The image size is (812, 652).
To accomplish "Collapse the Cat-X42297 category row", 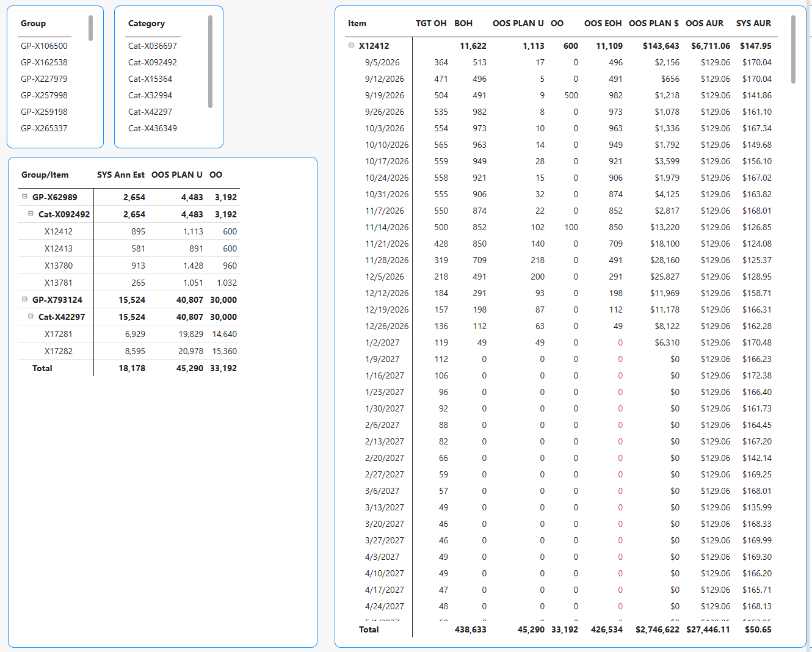I will click(x=31, y=316).
